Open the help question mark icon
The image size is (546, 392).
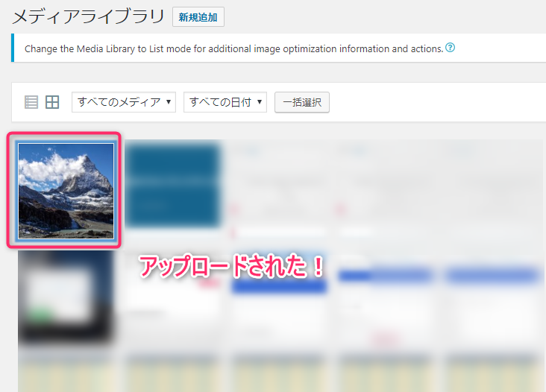tap(450, 48)
